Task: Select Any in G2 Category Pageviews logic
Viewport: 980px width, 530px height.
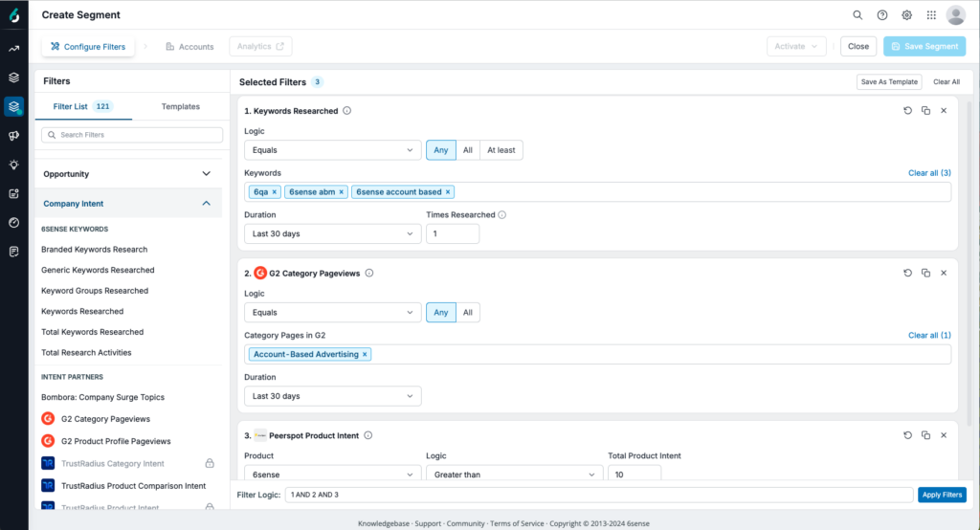Action: [x=441, y=313]
